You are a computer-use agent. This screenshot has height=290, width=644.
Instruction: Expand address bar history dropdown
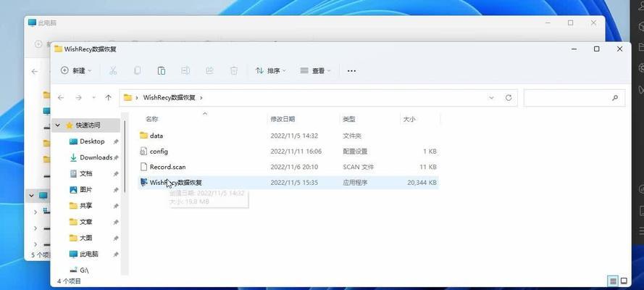pos(492,98)
